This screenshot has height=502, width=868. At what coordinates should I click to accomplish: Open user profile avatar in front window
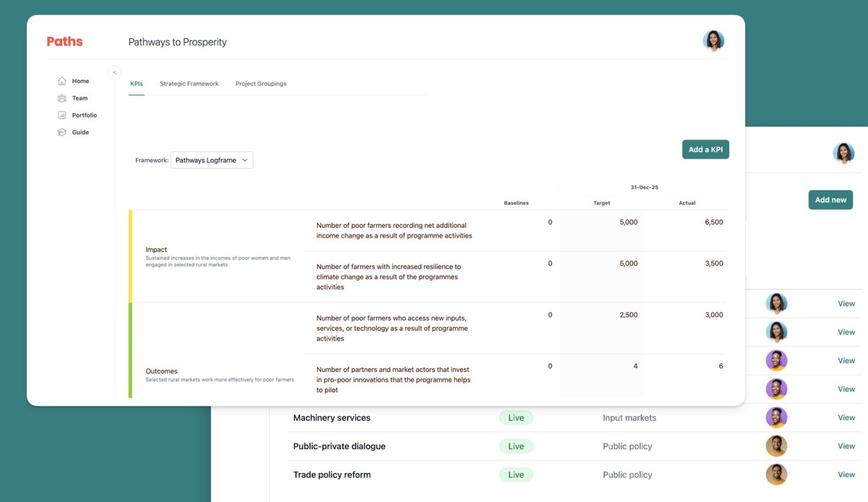tap(713, 41)
